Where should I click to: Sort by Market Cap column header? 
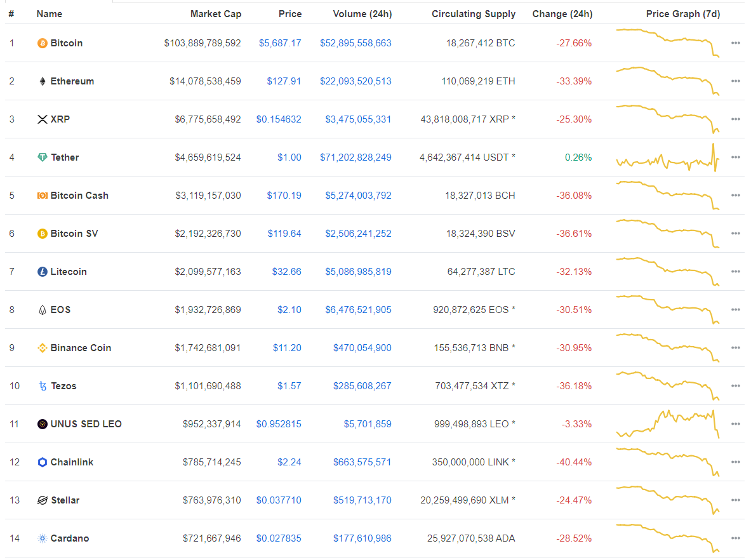coord(215,14)
